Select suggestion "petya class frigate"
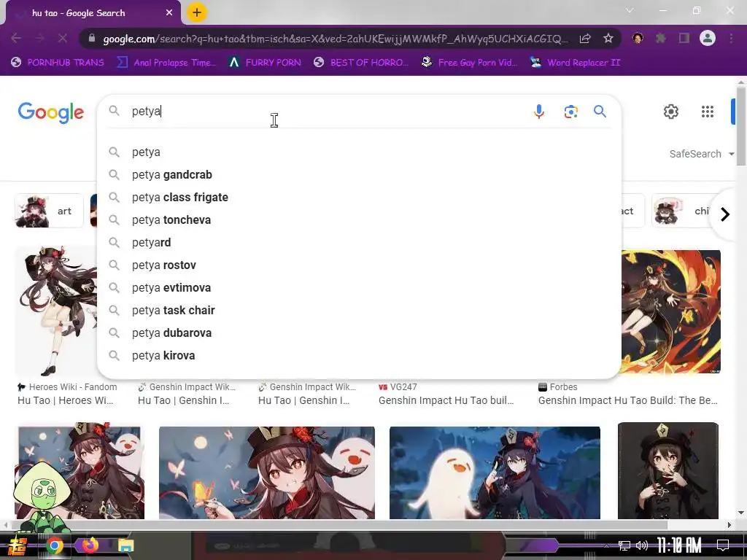The height and width of the screenshot is (560, 747). click(359, 197)
